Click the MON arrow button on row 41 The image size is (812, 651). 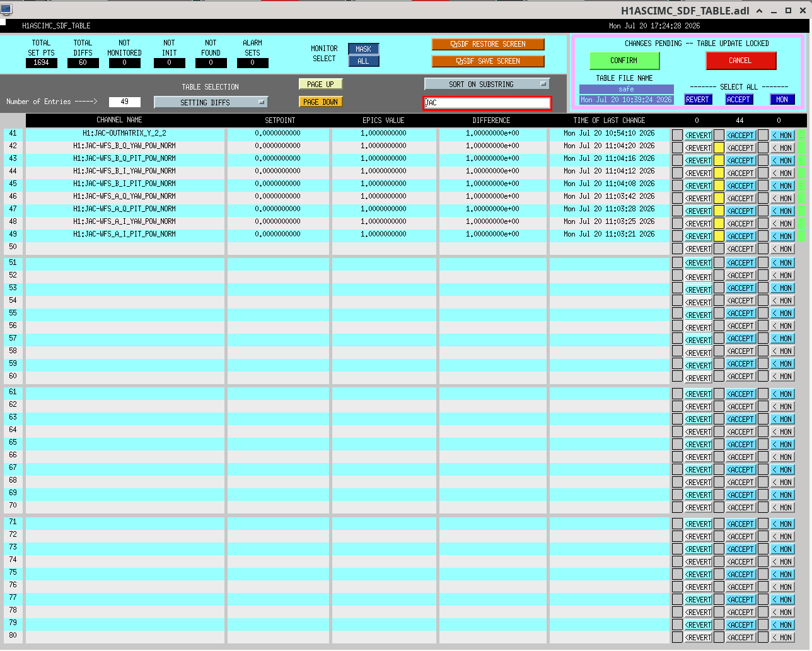point(782,135)
